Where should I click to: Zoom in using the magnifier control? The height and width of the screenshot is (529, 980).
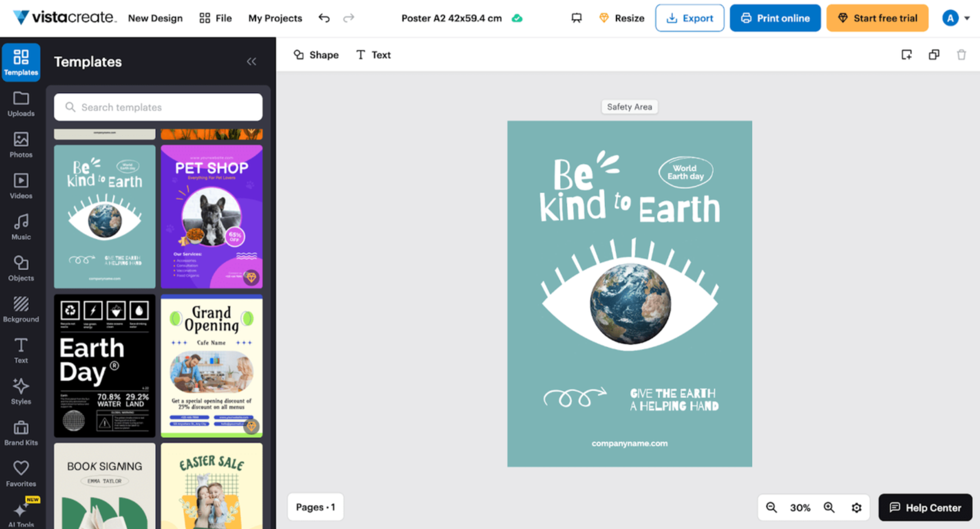tap(829, 507)
